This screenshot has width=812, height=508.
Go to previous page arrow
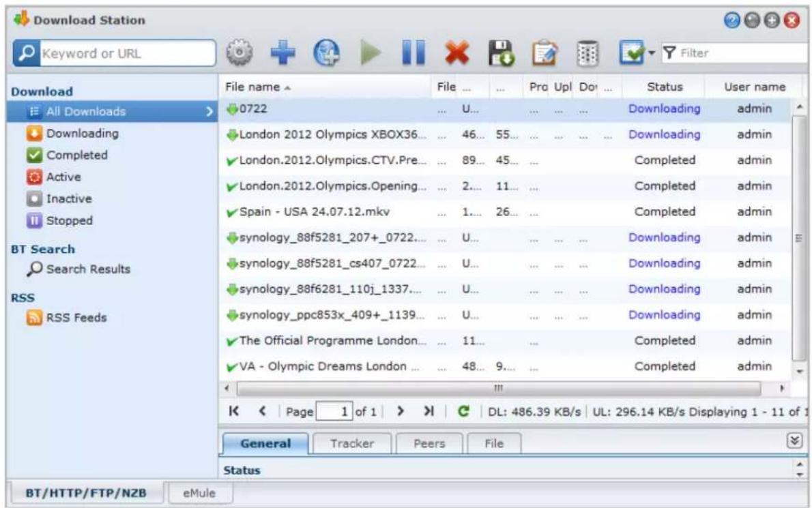click(262, 410)
